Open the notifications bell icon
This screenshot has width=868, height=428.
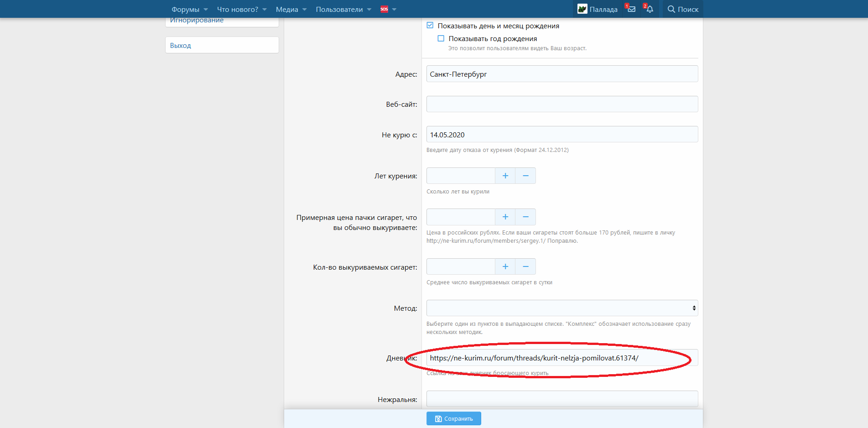click(650, 9)
